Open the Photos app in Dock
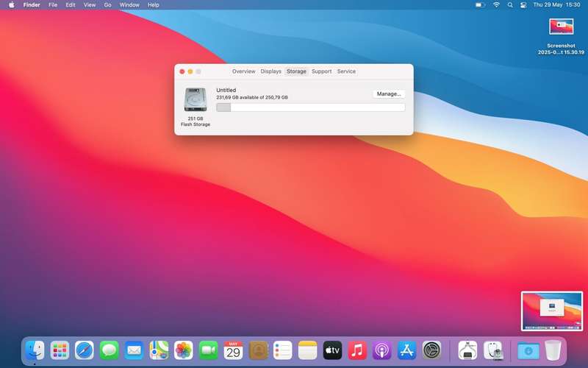This screenshot has height=368, width=588. 183,350
